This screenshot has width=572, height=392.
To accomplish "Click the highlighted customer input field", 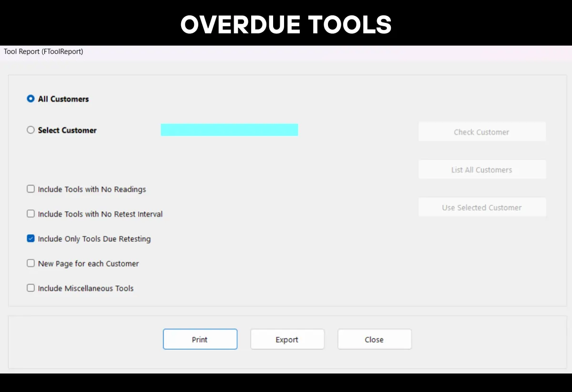I will pos(229,130).
